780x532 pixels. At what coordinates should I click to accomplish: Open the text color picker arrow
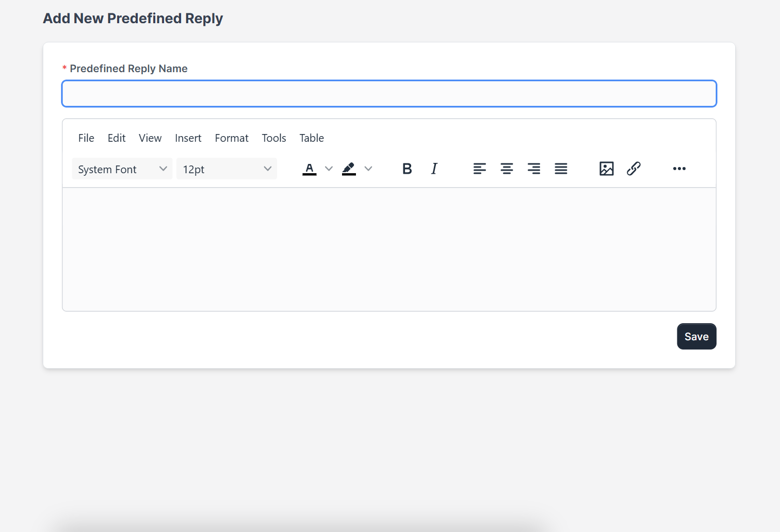click(x=329, y=169)
